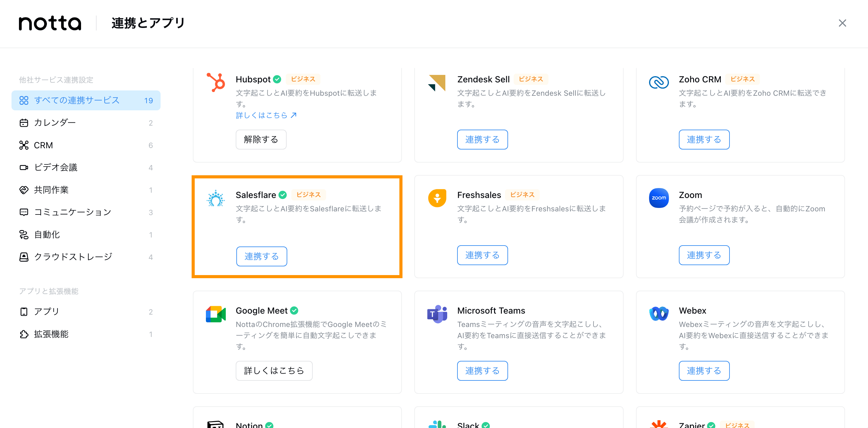This screenshot has width=868, height=428.
Task: Click the Zoho CRM logo icon
Action: (x=659, y=82)
